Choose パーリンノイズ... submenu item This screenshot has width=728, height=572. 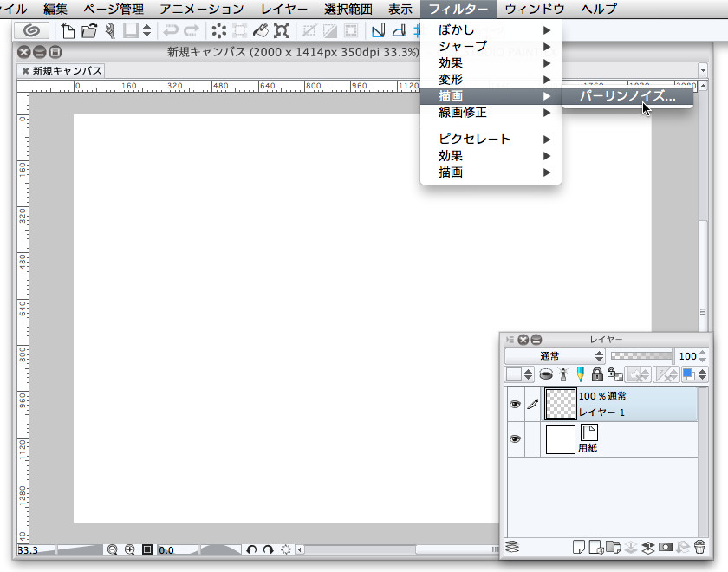pyautogui.click(x=627, y=96)
